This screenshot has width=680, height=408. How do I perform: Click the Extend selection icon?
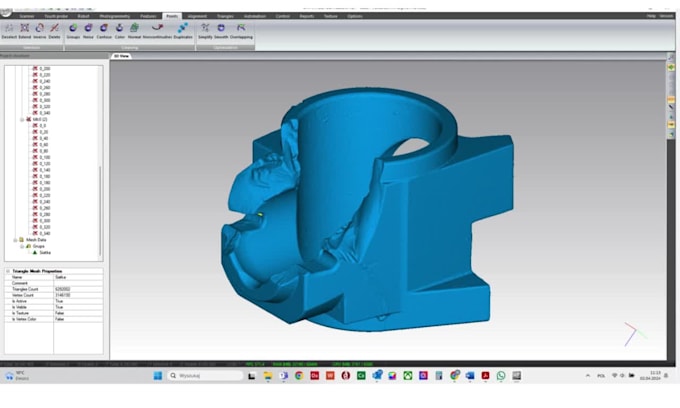(x=25, y=28)
